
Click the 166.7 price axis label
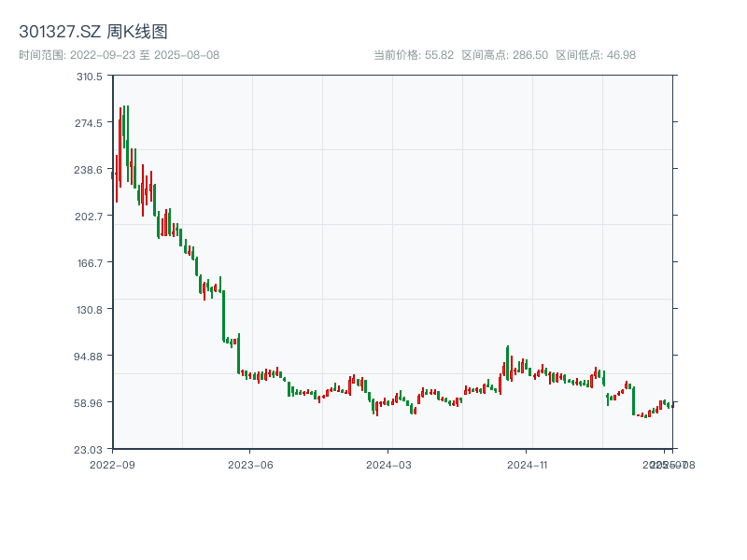click(x=90, y=263)
